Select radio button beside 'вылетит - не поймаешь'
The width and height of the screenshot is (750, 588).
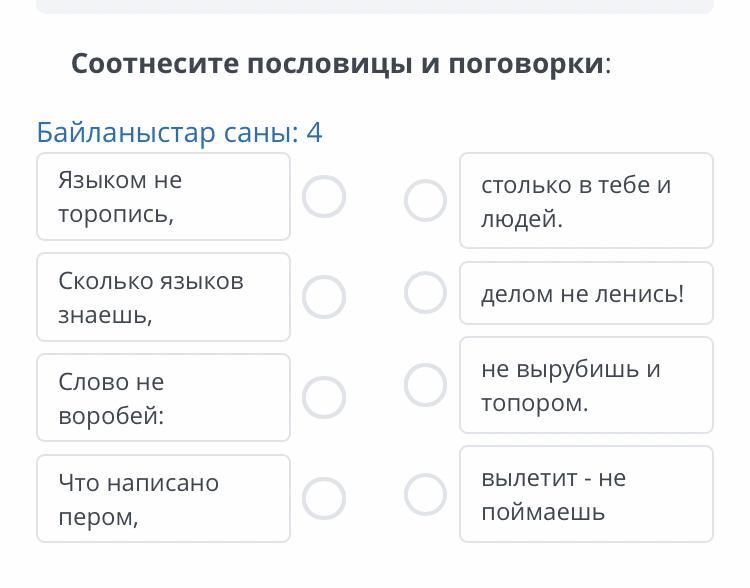(x=425, y=494)
